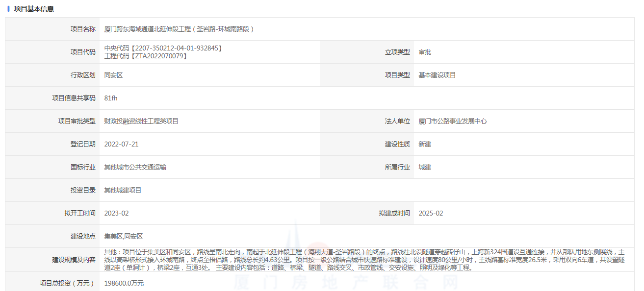Viewport: 644px width, 291px height.
Task: Click the 所属行业 value 城建
Action: click(425, 167)
